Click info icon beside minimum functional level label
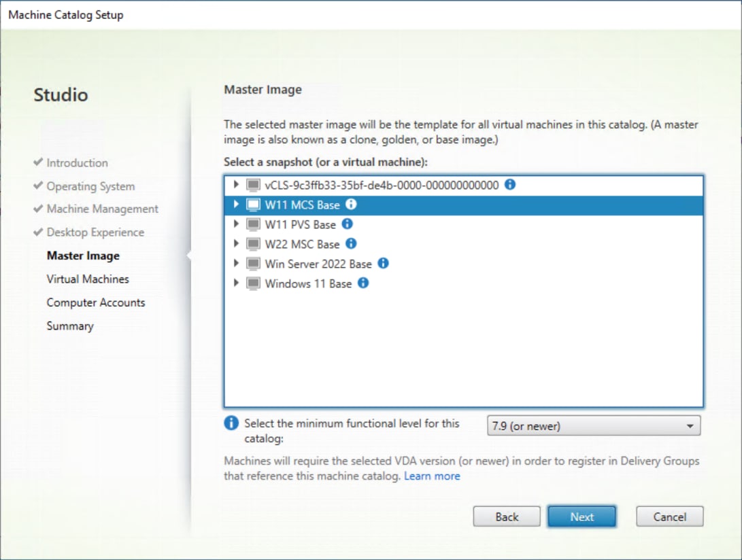This screenshot has height=560, width=742. tap(231, 423)
